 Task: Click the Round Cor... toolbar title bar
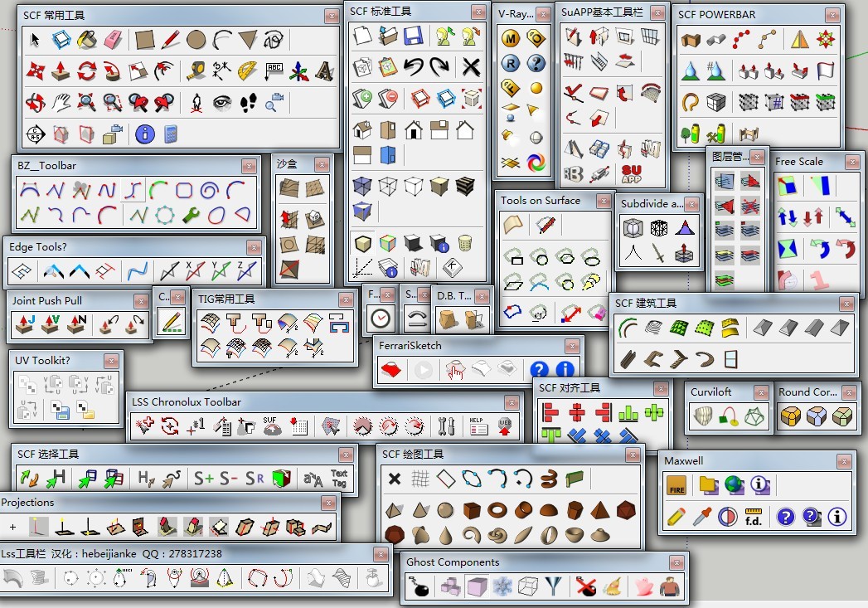(x=810, y=392)
